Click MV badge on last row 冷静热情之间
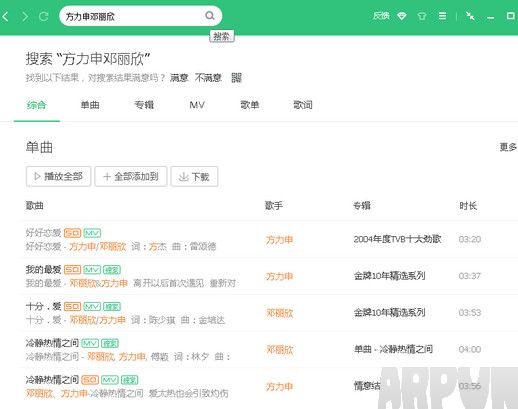The height and width of the screenshot is (409, 518). point(110,380)
